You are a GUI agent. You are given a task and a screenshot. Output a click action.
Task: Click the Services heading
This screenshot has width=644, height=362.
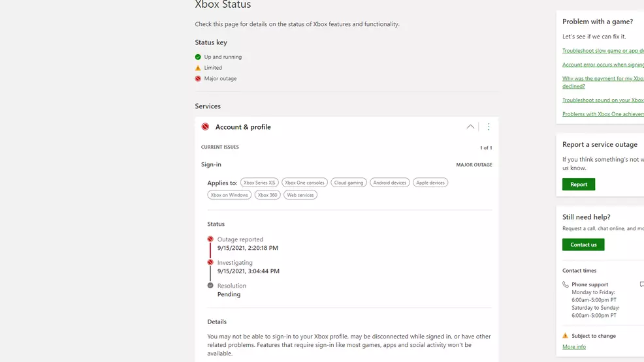pyautogui.click(x=208, y=106)
